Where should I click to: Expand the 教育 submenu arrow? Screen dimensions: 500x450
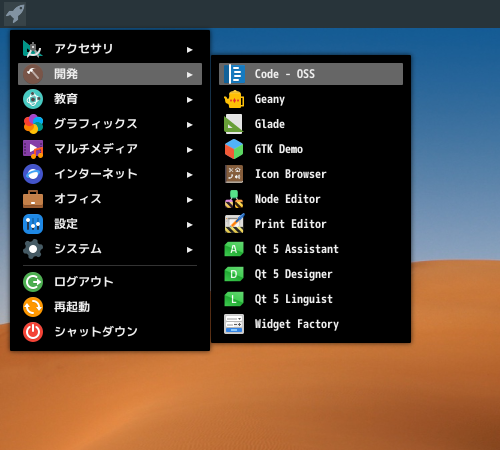(x=190, y=100)
